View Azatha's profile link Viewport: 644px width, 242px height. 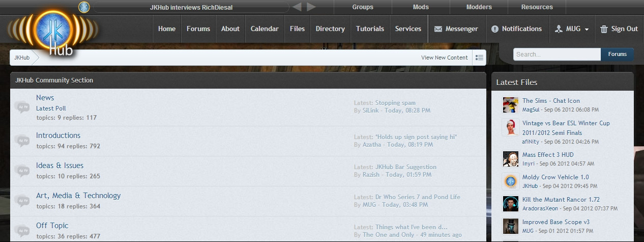click(372, 145)
